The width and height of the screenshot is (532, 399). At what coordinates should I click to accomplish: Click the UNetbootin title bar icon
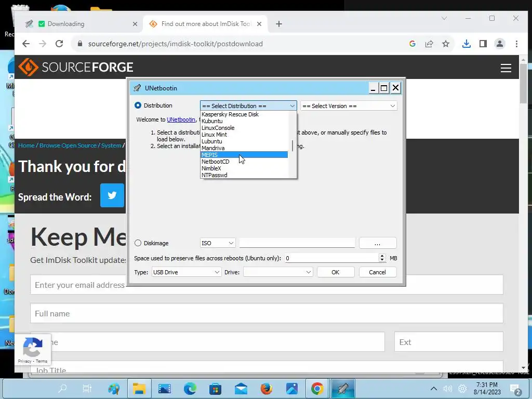[x=137, y=88]
